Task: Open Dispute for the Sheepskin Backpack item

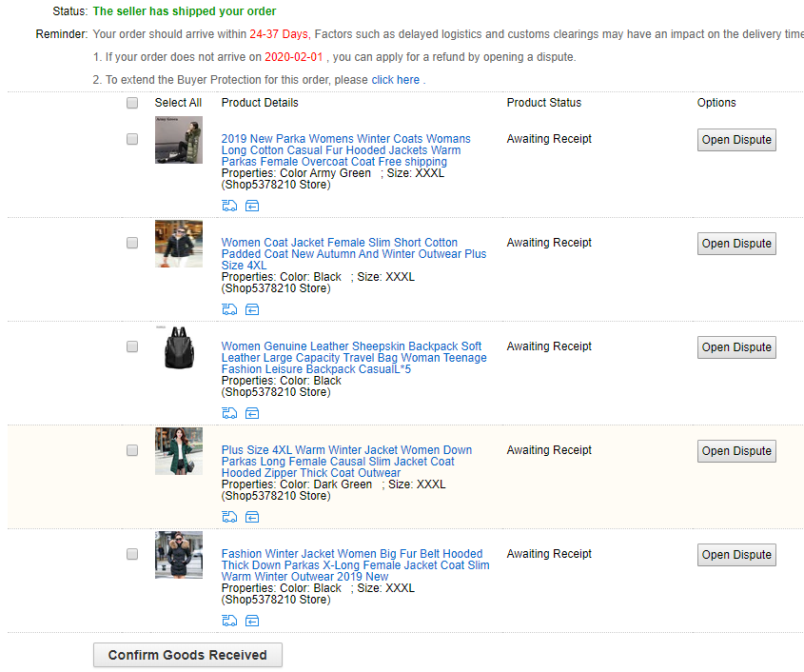Action: click(736, 347)
